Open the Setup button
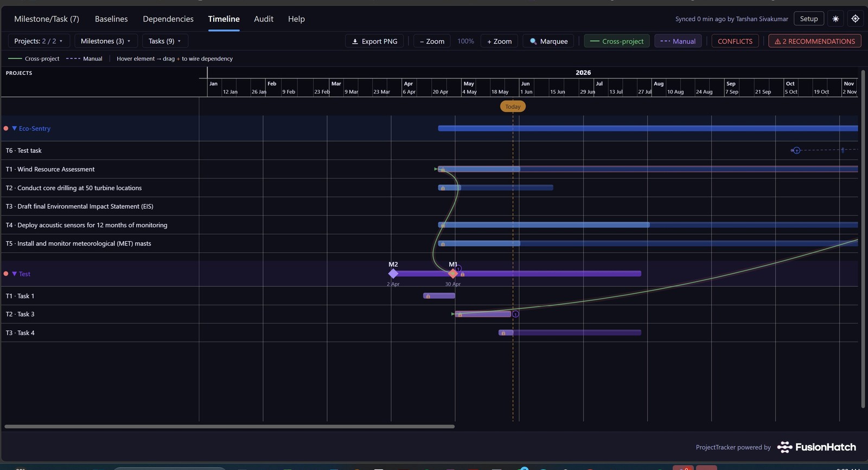 pyautogui.click(x=809, y=18)
